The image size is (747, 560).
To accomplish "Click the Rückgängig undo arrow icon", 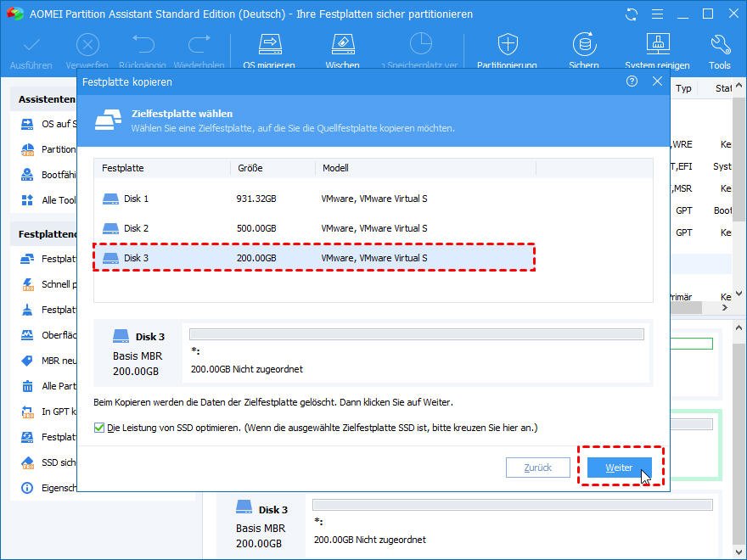I will tap(143, 45).
